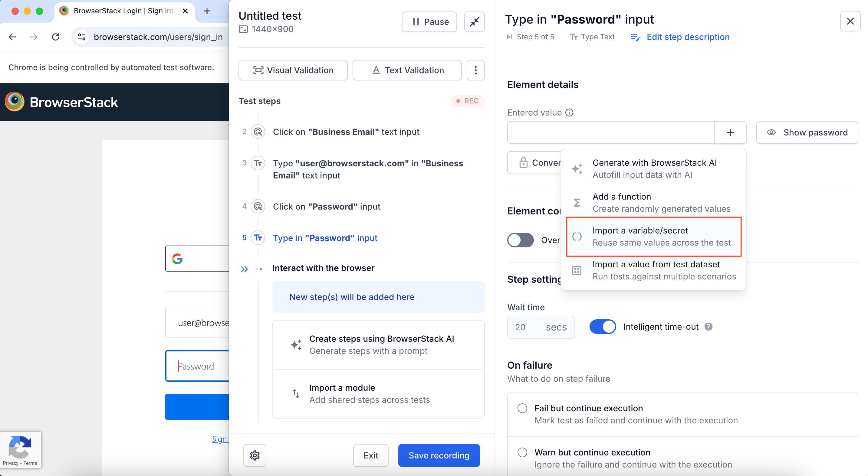Viewport: 868px width, 476px height.
Task: Open the three-dot more options menu
Action: point(475,70)
